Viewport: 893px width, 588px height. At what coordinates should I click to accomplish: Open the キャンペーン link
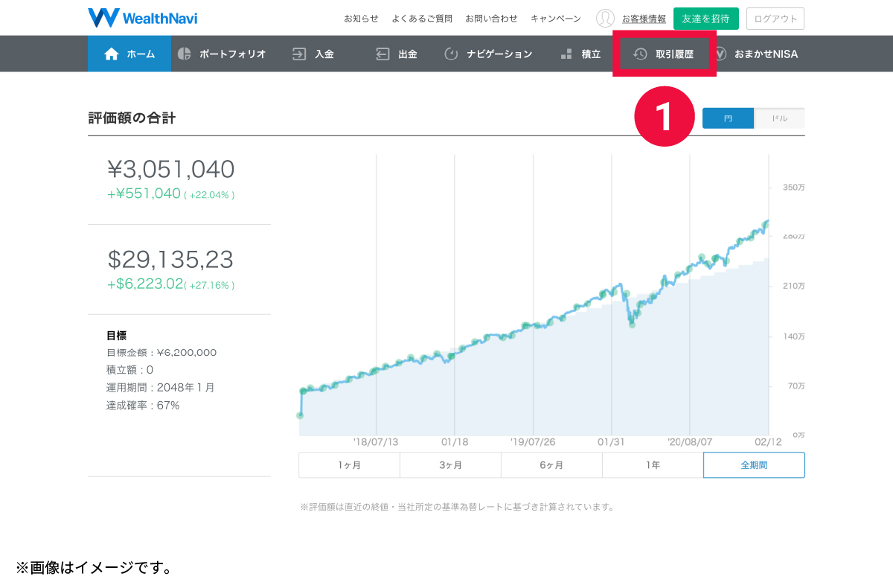556,19
